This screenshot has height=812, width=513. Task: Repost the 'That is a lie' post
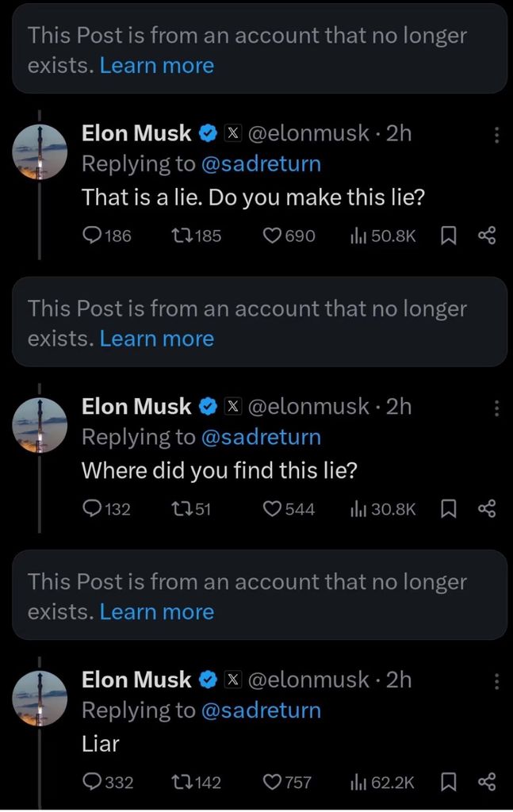[183, 236]
